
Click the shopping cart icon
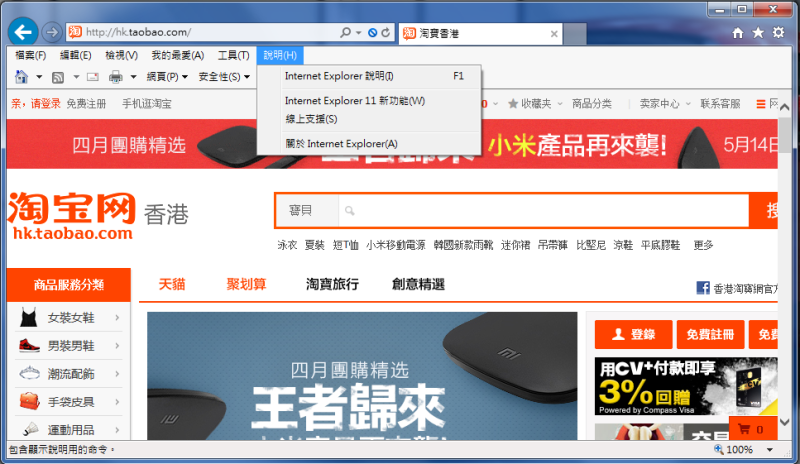point(744,429)
